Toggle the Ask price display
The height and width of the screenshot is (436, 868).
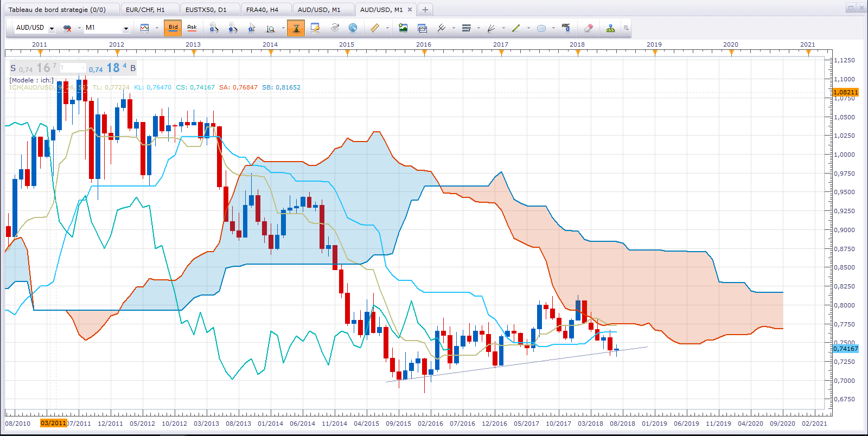click(192, 28)
